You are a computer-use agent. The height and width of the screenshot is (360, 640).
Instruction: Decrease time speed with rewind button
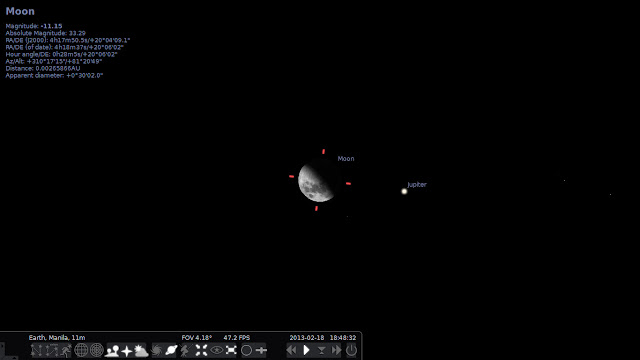point(291,350)
